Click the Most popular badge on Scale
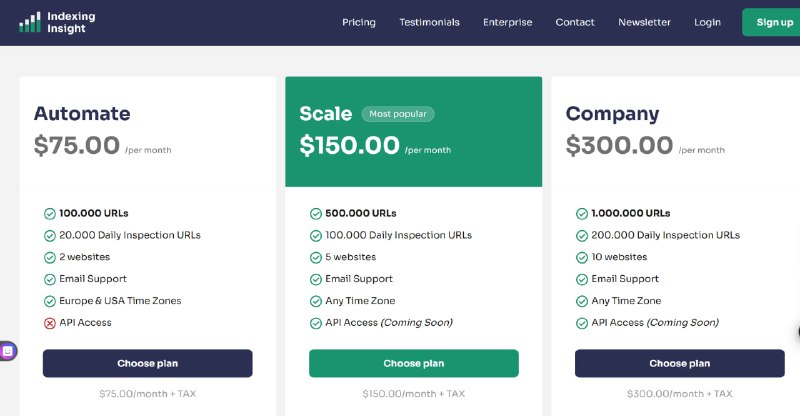Screen dimensions: 800x416 tap(398, 114)
